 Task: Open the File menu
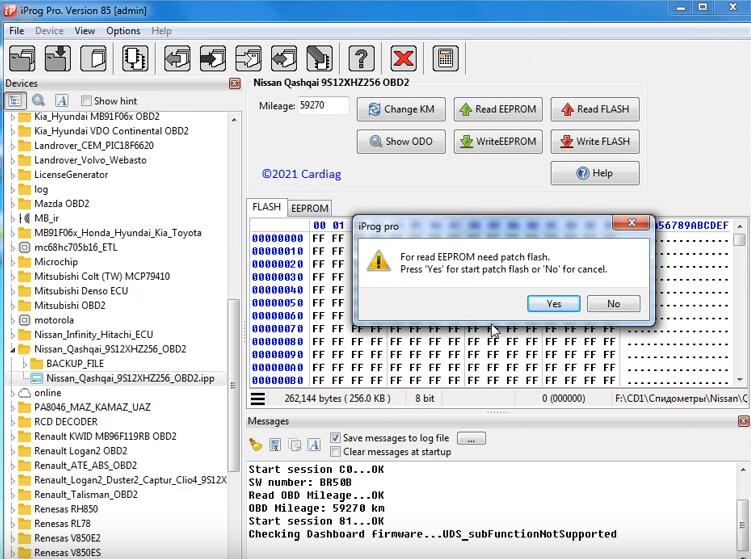point(16,31)
